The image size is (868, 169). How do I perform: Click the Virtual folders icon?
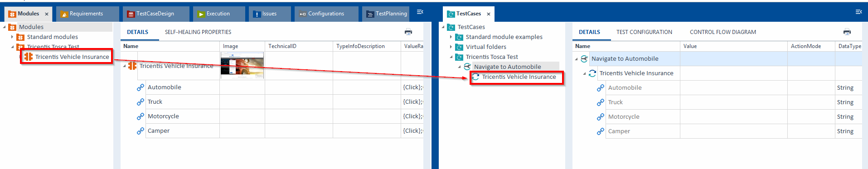[x=459, y=47]
